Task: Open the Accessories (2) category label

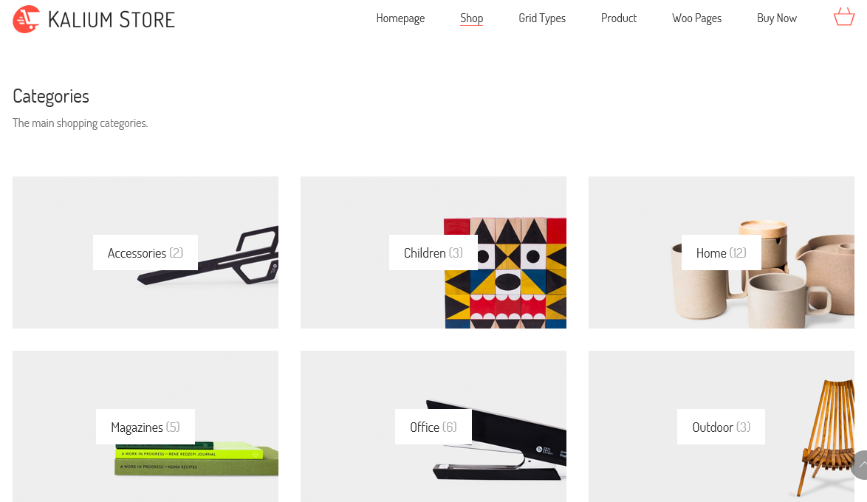Action: click(145, 253)
